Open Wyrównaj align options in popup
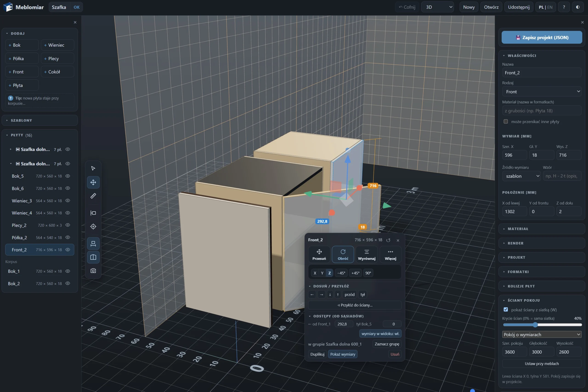Screen dimensions: 588x392 (x=367, y=254)
